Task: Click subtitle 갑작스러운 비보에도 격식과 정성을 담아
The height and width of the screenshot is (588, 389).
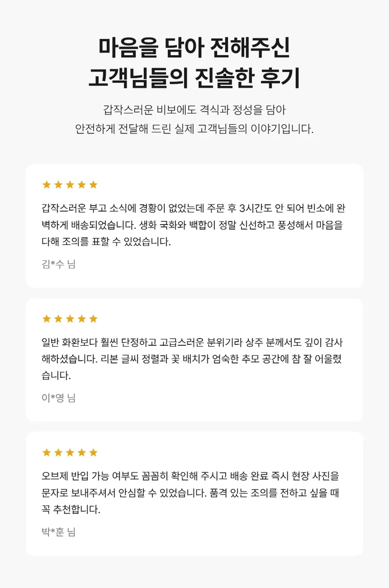Action: pyautogui.click(x=194, y=110)
